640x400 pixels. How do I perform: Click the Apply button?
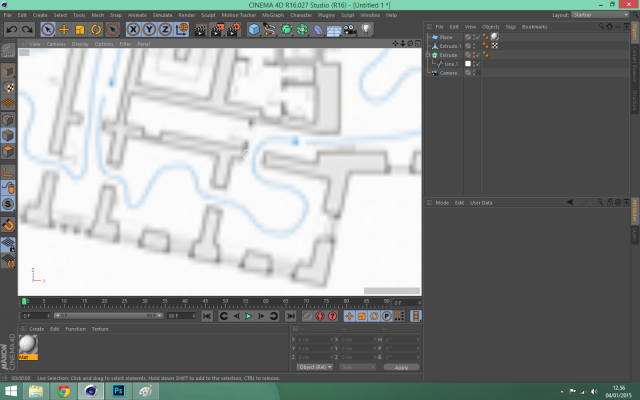point(401,367)
